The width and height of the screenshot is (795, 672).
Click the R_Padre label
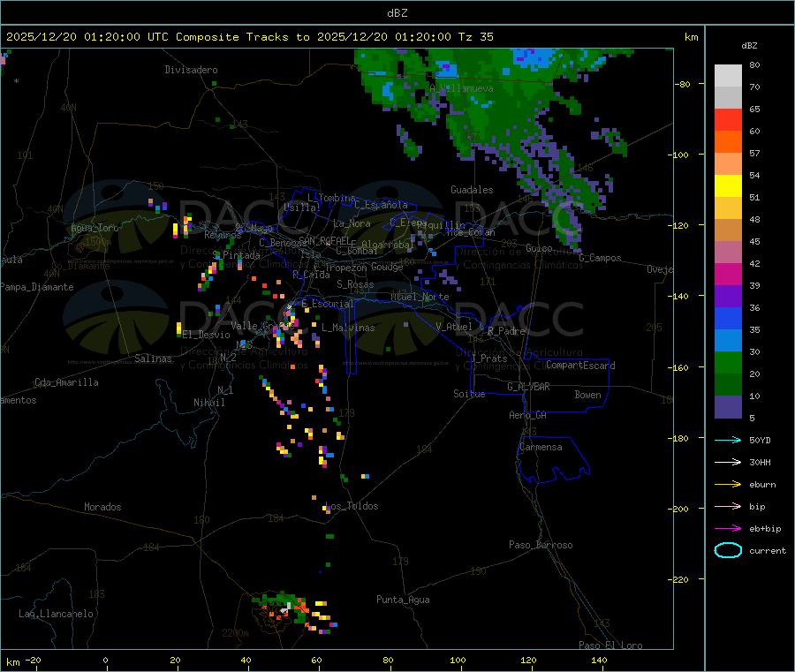click(506, 331)
